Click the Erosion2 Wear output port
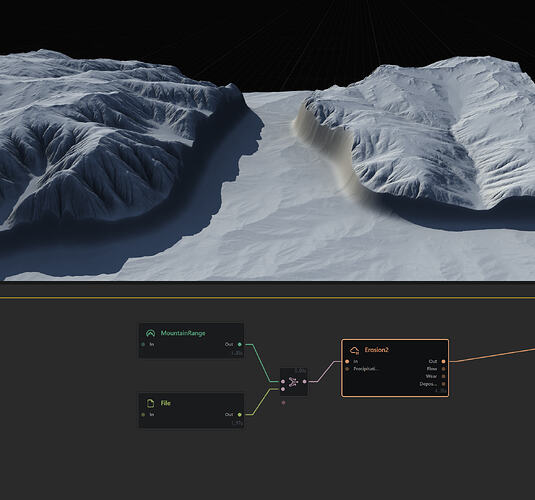Image resolution: width=535 pixels, height=500 pixels. (x=443, y=376)
